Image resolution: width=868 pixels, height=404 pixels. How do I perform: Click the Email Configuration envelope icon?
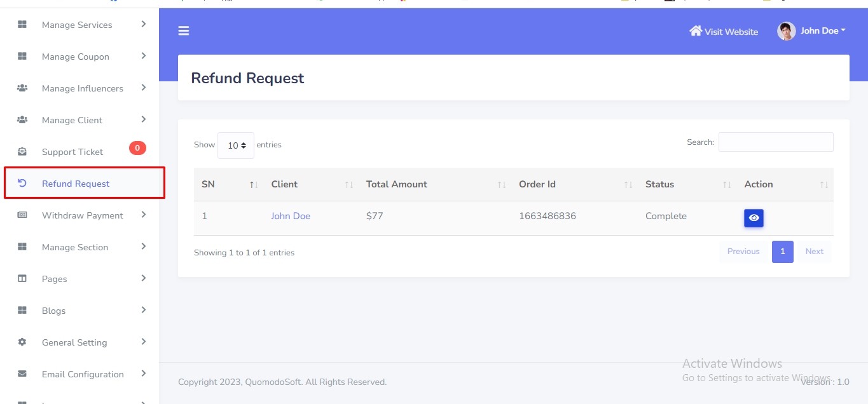tap(22, 374)
